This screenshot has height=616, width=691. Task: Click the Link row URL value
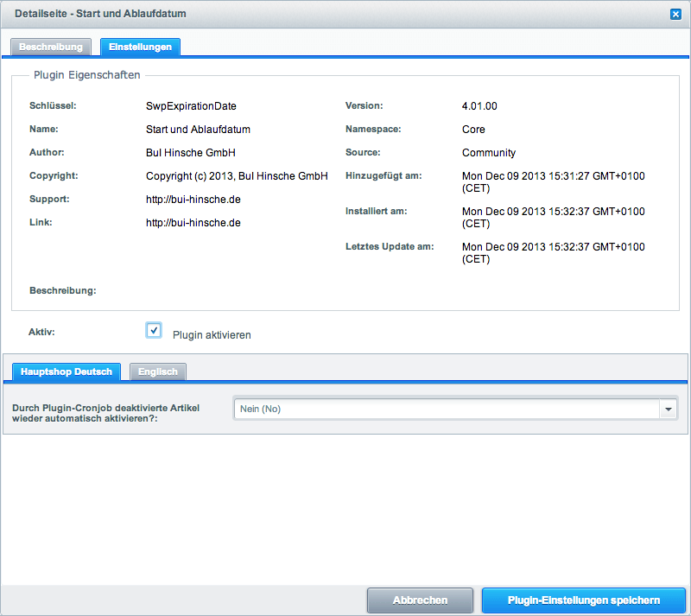coord(193,222)
